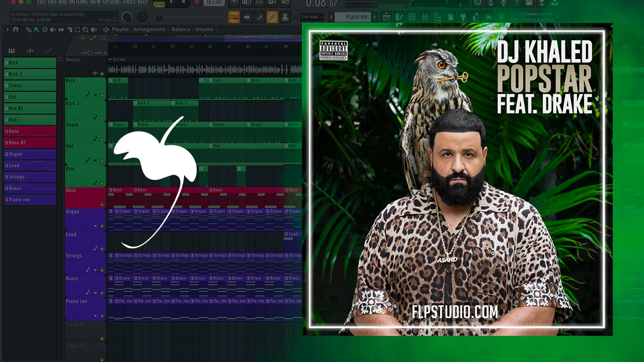Click Balance - Volume breadcrumb
Image resolution: width=644 pixels, height=362 pixels.
tap(192, 30)
